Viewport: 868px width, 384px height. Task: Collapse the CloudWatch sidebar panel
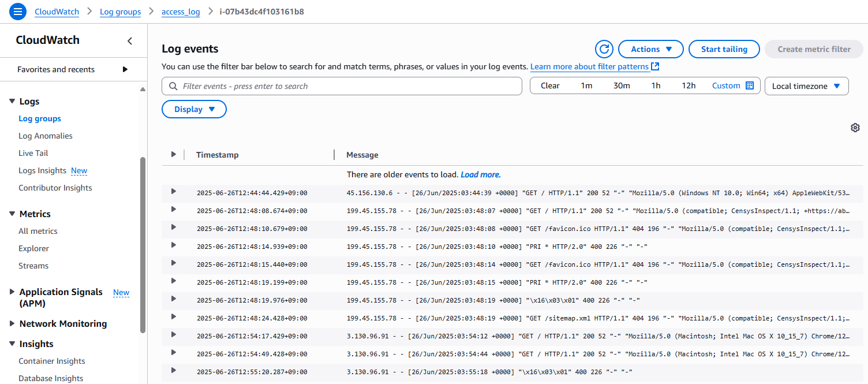coord(130,41)
